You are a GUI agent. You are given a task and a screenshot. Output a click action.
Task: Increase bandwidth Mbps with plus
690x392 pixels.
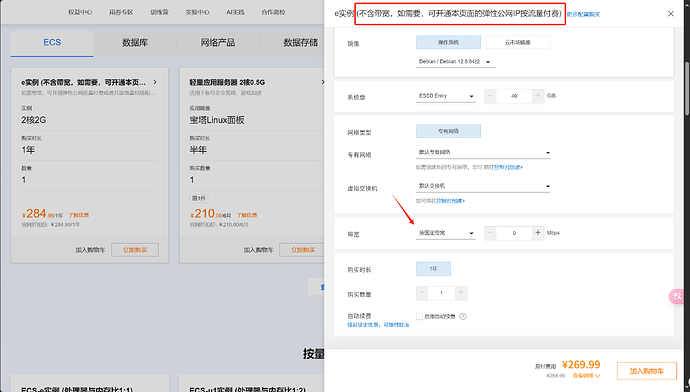coord(538,233)
